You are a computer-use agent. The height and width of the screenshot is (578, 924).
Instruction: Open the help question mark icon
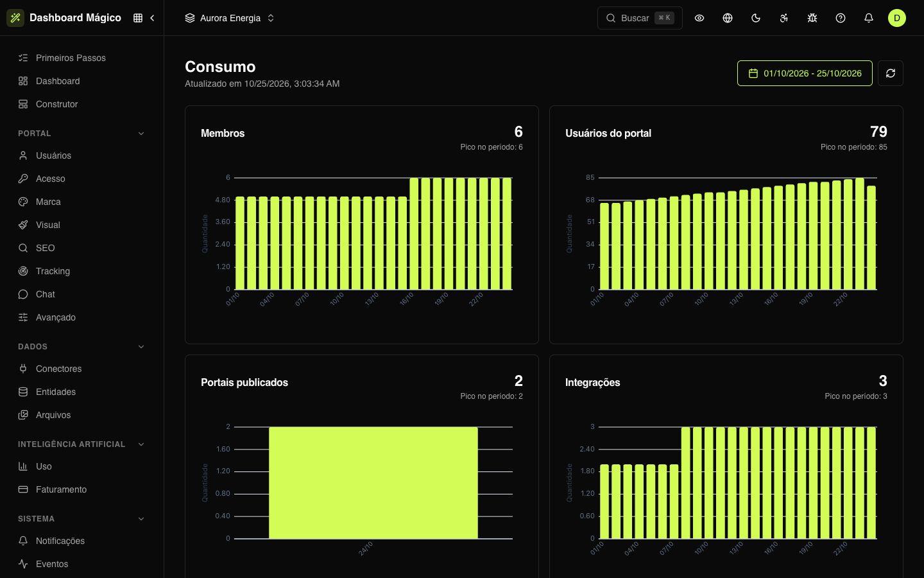(x=841, y=18)
